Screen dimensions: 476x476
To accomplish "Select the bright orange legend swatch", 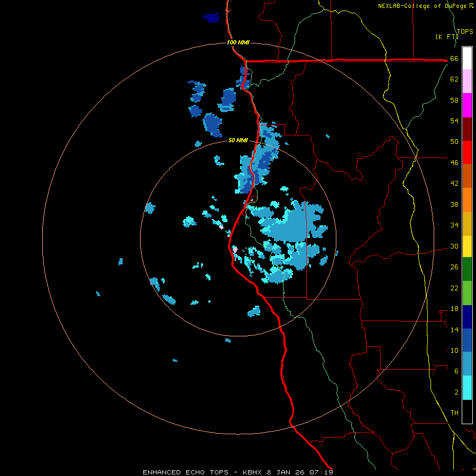I will [x=467, y=200].
